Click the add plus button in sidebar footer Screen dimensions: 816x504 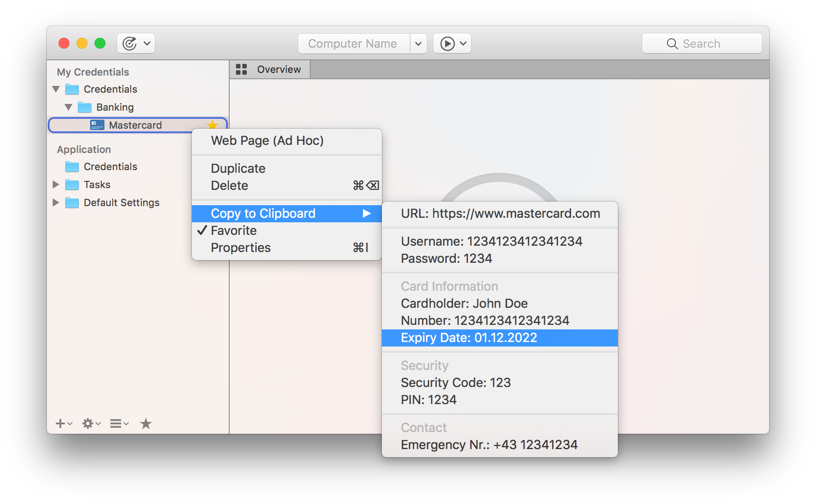(63, 423)
